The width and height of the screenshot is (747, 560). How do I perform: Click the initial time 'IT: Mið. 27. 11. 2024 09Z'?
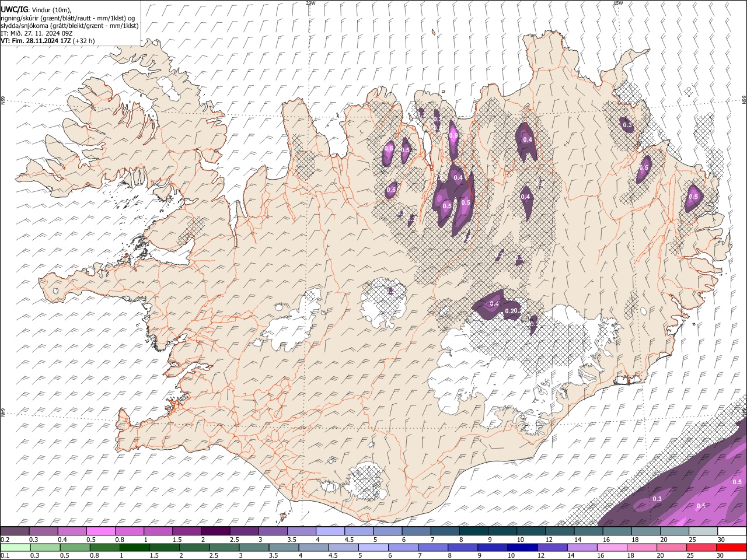(36, 33)
